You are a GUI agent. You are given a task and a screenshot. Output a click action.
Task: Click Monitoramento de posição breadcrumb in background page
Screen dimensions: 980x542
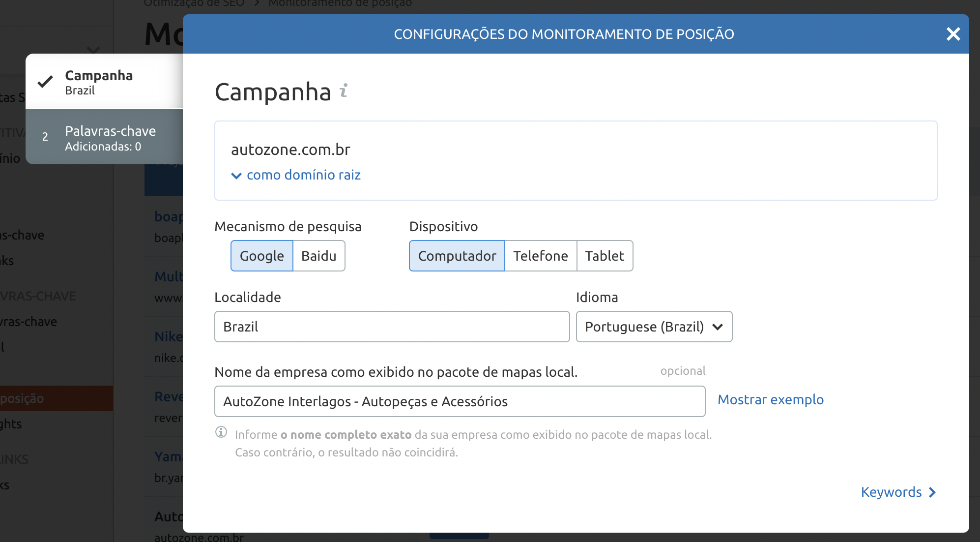(x=340, y=3)
